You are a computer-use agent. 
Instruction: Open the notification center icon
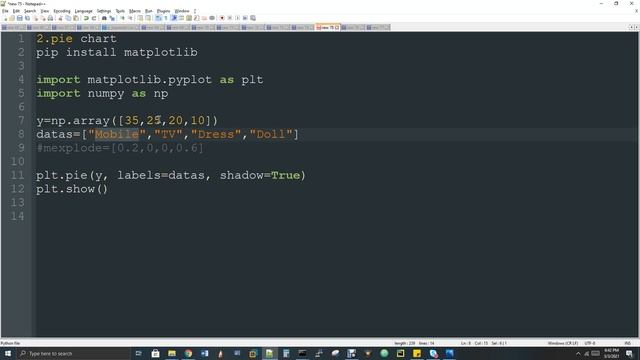tap(629, 353)
